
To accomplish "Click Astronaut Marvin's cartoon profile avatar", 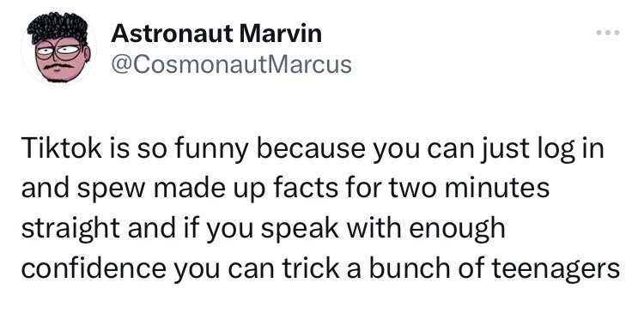I will (58, 48).
